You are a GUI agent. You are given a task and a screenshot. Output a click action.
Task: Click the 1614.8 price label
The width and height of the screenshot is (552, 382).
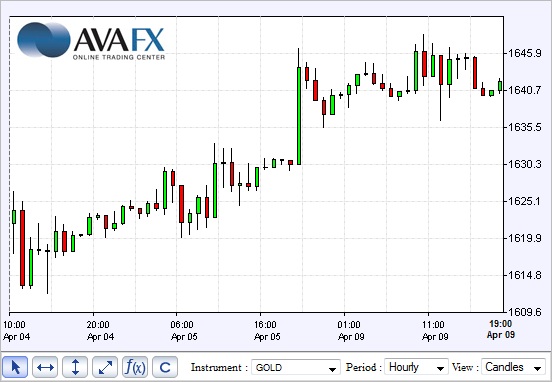pyautogui.click(x=524, y=275)
